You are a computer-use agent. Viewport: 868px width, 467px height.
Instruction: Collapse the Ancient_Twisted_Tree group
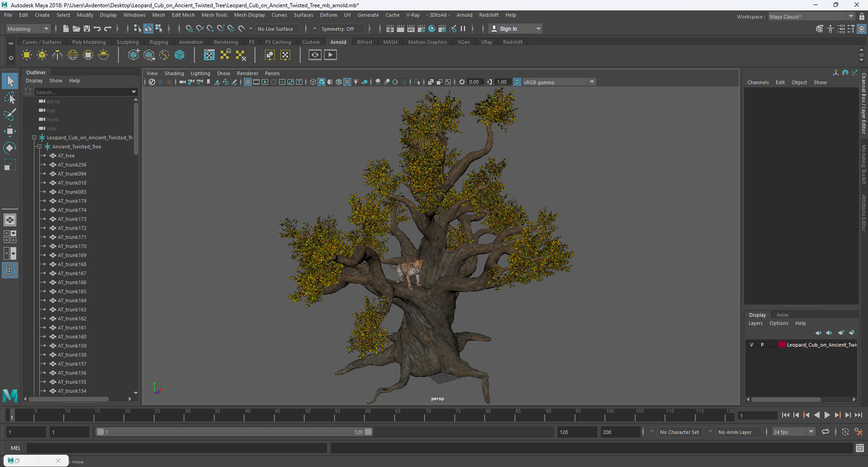click(x=39, y=147)
